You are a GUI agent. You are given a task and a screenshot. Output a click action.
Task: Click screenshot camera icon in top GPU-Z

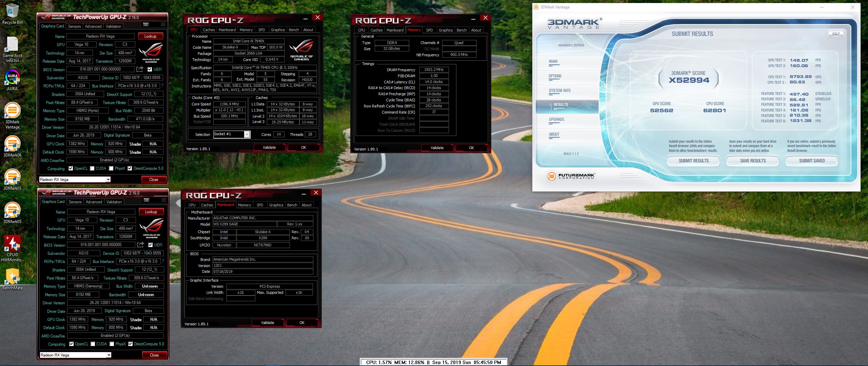coord(146,24)
